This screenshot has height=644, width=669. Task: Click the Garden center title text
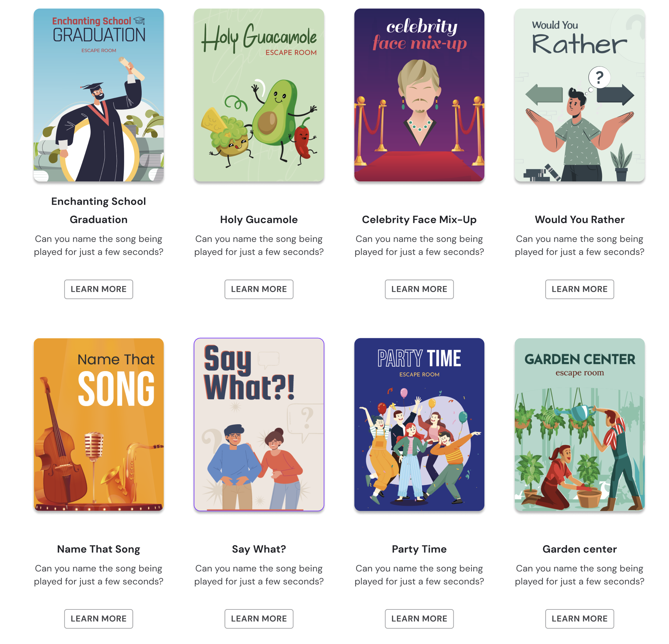pyautogui.click(x=579, y=549)
